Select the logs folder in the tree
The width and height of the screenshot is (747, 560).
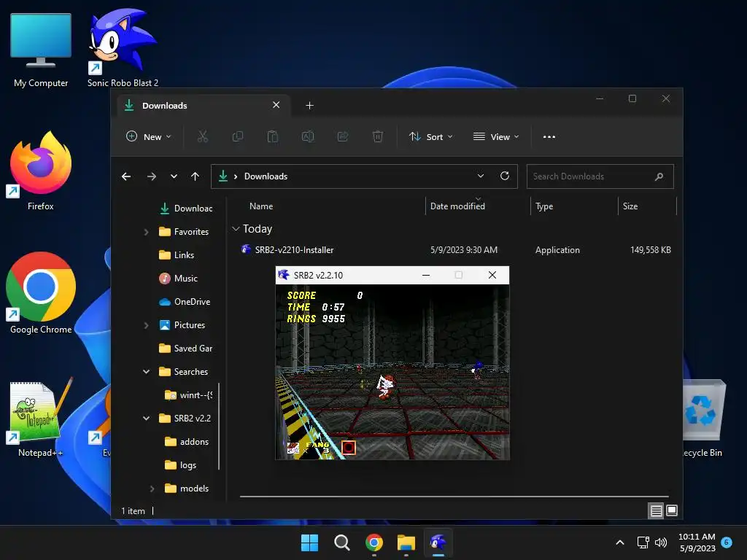pyautogui.click(x=180, y=465)
